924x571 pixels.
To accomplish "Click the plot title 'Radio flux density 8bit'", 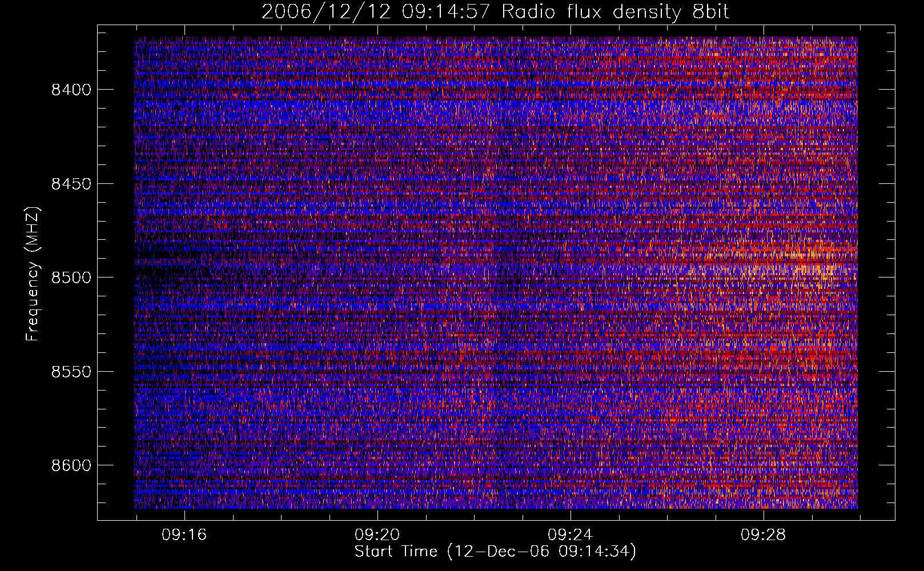I will pos(615,12).
